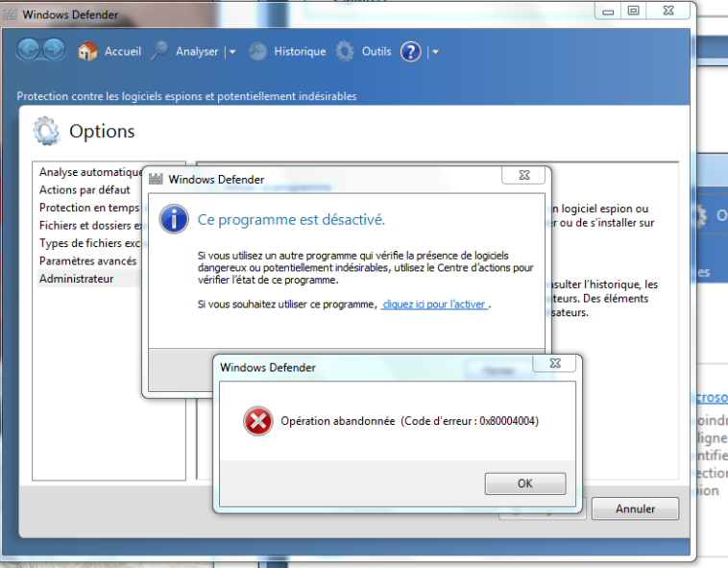Click the Analyser magnifier icon

pos(159,51)
